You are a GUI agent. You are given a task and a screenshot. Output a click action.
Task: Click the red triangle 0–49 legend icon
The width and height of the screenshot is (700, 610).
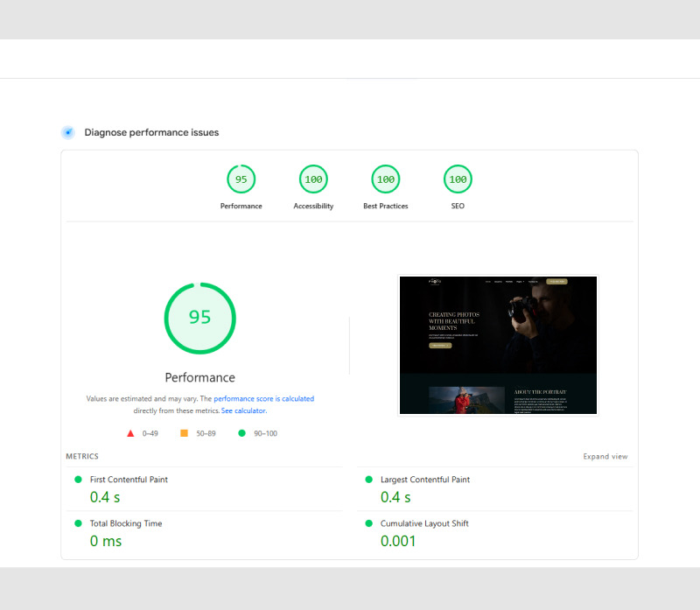[129, 433]
